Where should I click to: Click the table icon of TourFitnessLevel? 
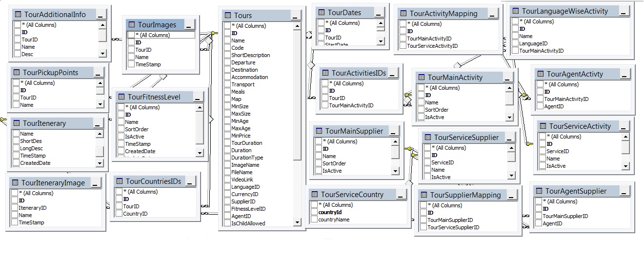[x=121, y=97]
